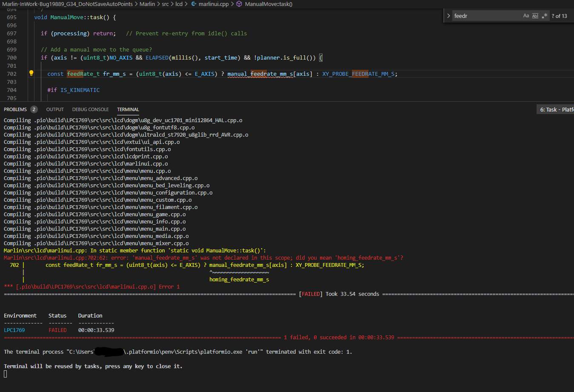
Task: Click terminal suggestion 'homing_feedrate_mm_s' under the caret
Action: pos(239,279)
